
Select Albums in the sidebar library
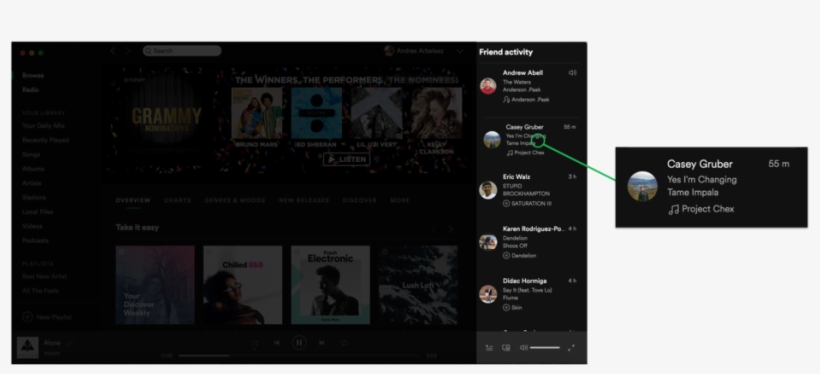(33, 169)
